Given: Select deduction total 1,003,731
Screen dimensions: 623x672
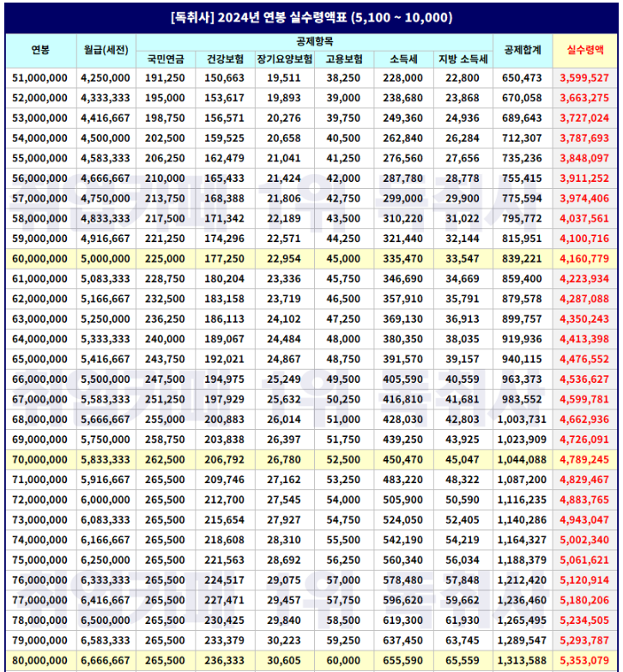Looking at the screenshot, I should (522, 420).
